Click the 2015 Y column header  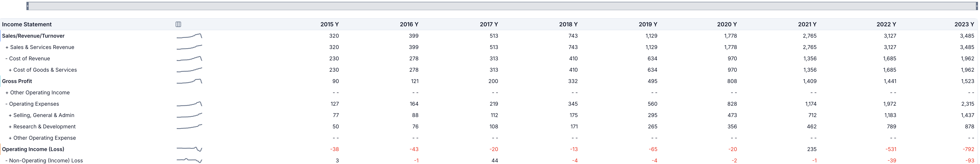[329, 24]
